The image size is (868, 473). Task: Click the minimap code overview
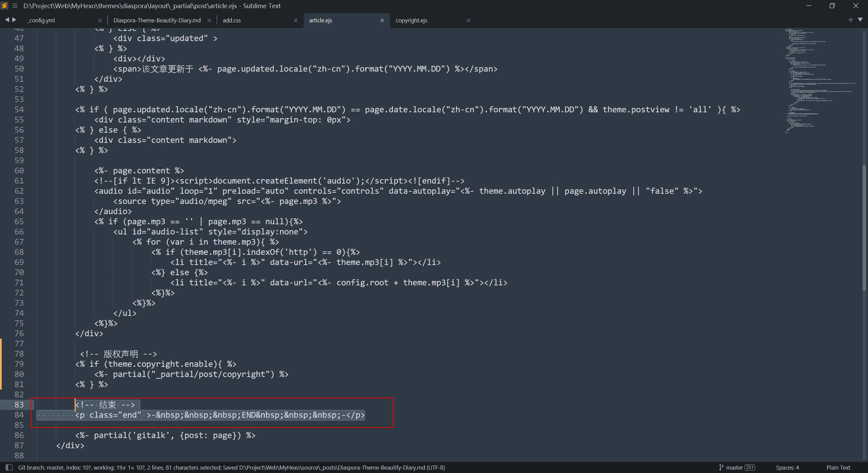pyautogui.click(x=821, y=80)
